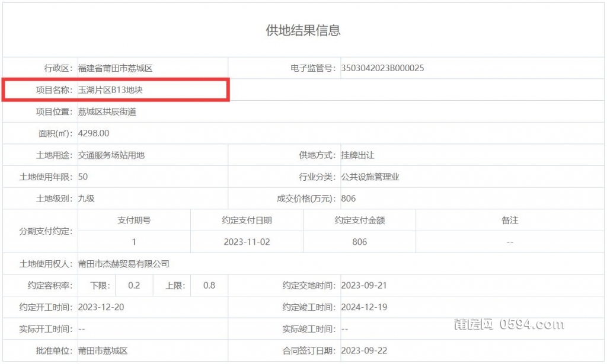Select the land grade 九级
The image size is (607, 364).
[87, 199]
